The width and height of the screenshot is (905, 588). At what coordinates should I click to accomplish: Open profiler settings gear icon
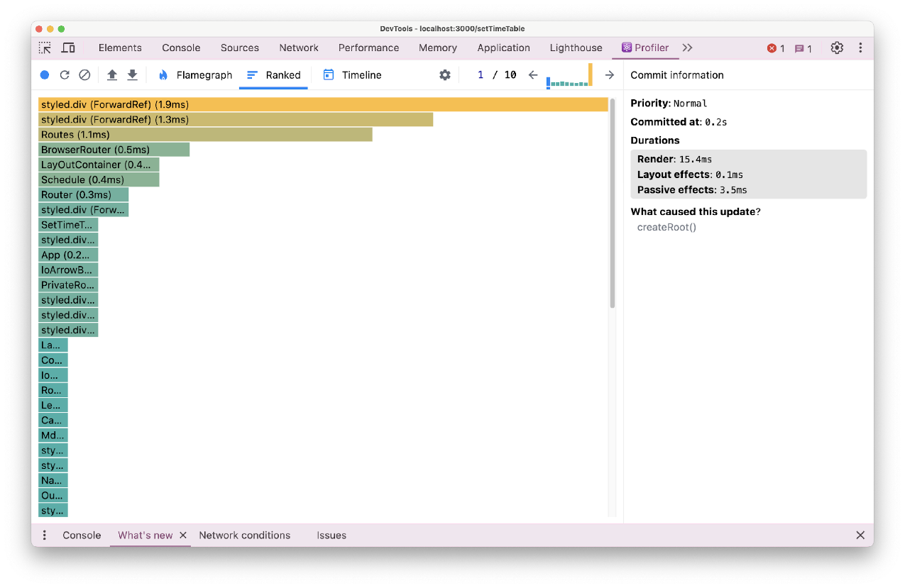tap(445, 75)
